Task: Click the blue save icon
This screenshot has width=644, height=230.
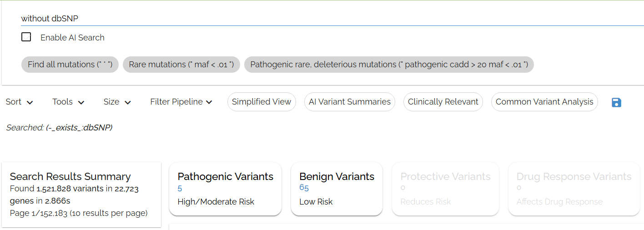Action: click(x=616, y=102)
